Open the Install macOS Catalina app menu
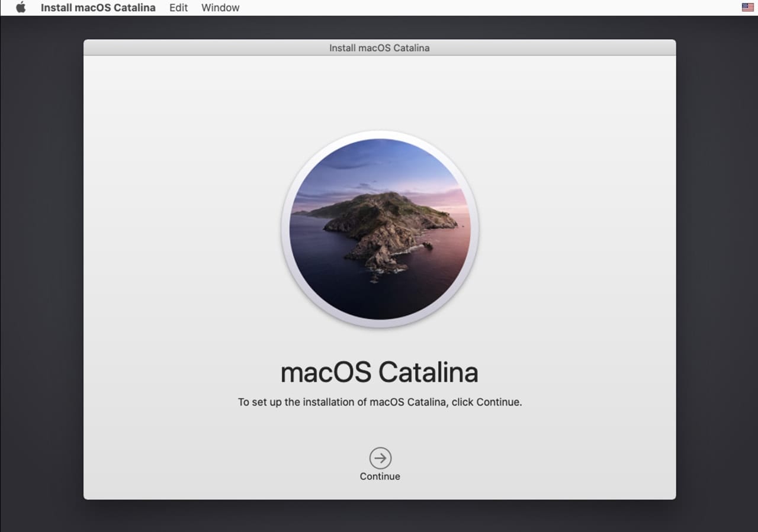The image size is (758, 532). (x=98, y=8)
